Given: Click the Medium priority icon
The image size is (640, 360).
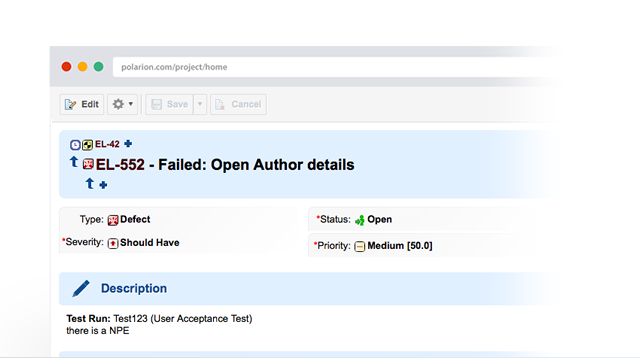Looking at the screenshot, I should click(360, 247).
